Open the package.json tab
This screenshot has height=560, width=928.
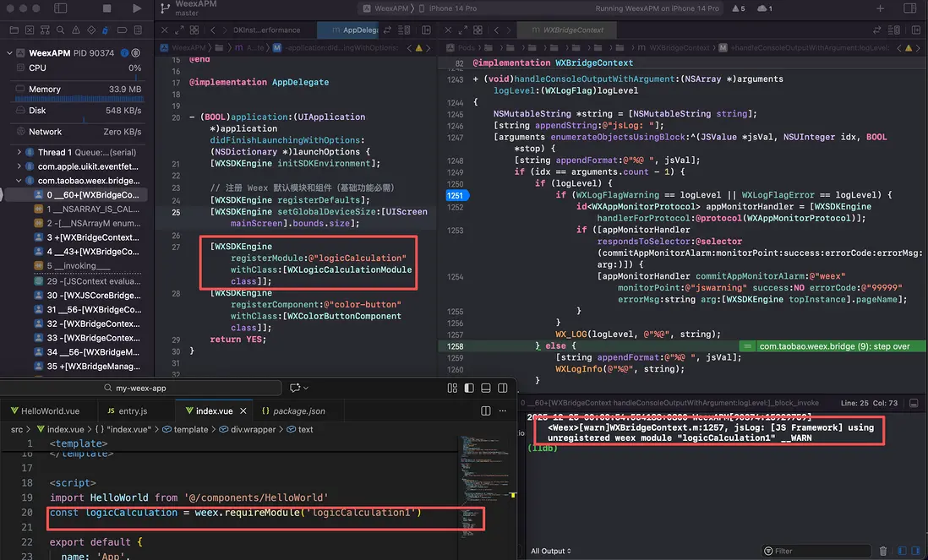click(x=292, y=411)
